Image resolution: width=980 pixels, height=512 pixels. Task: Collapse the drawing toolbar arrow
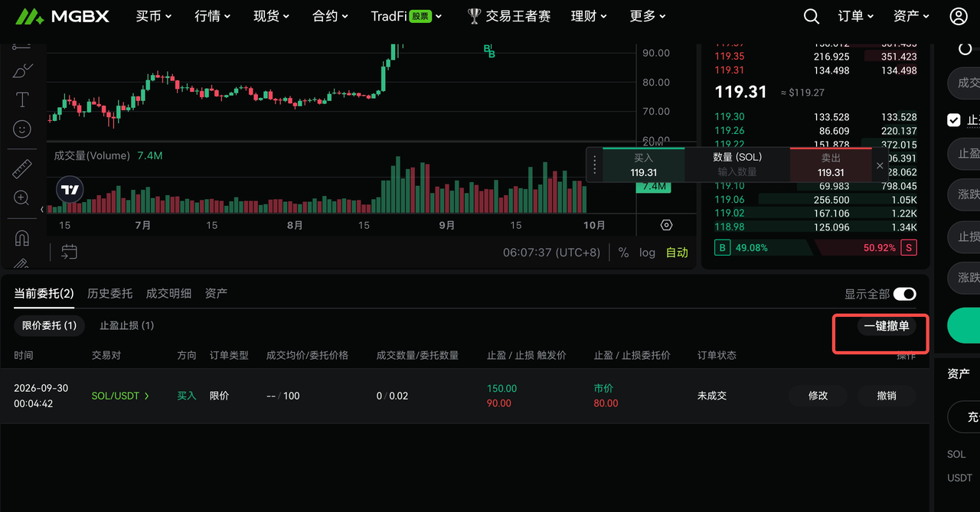(42, 210)
